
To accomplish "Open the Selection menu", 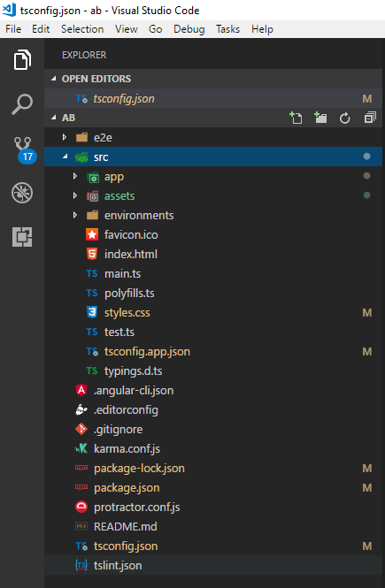I will tap(82, 29).
